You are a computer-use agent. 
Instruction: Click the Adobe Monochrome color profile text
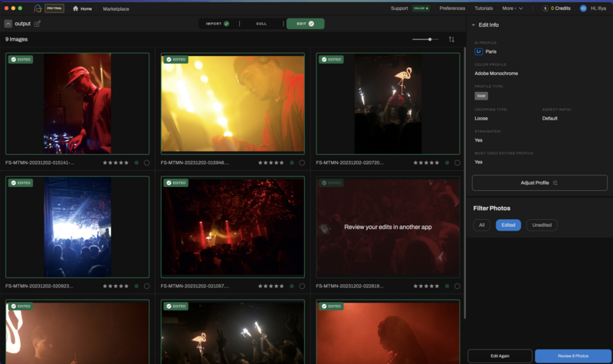(496, 74)
